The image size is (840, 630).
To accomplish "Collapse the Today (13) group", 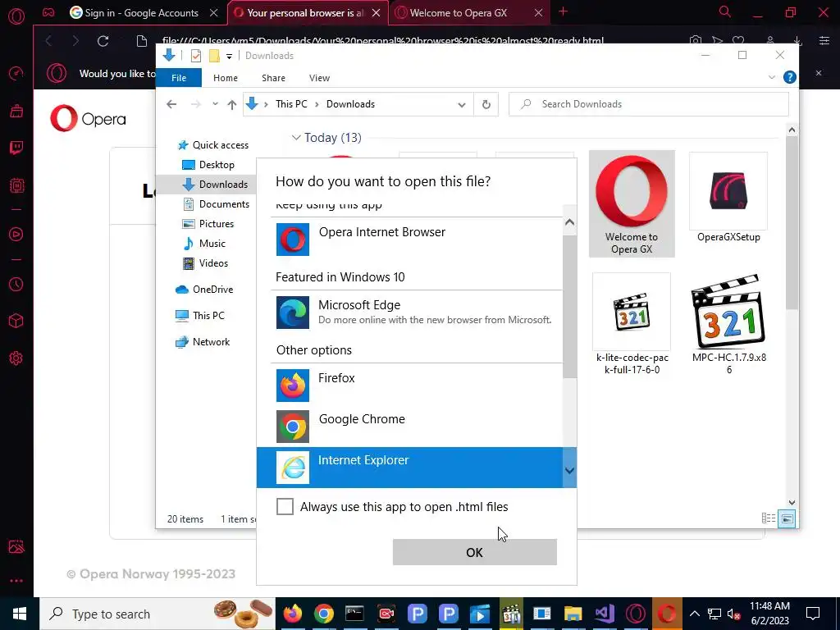I will point(295,138).
